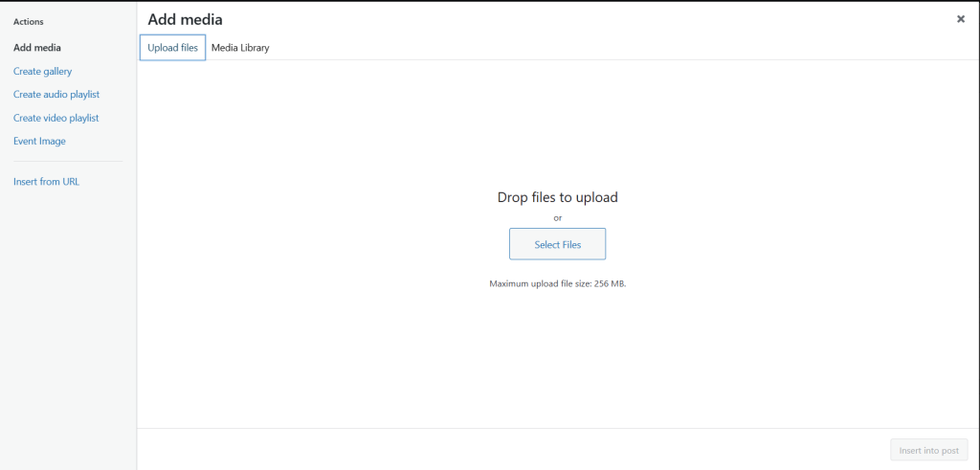The width and height of the screenshot is (980, 470).
Task: Click the divider line above Insert from URL
Action: coord(67,162)
